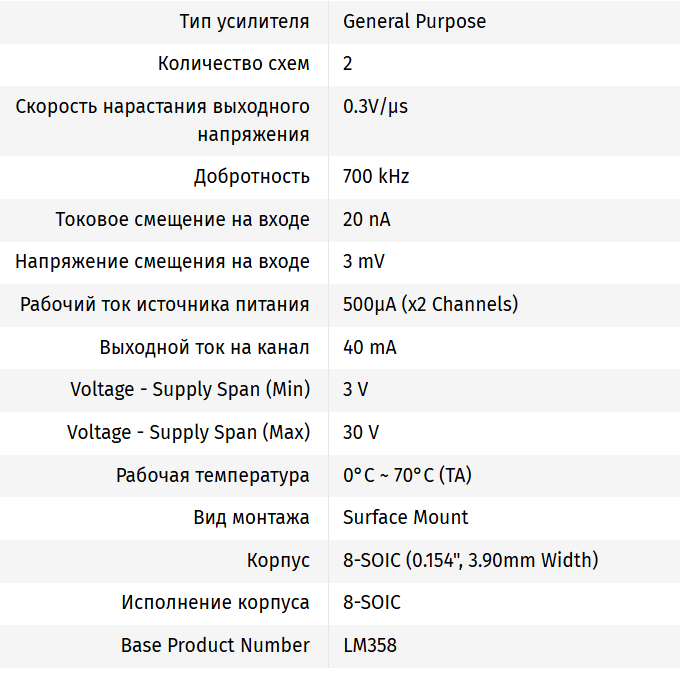Screen dimensions: 680x676
Task: Select the '500µA (x2 Channels)' value
Action: coord(430,304)
